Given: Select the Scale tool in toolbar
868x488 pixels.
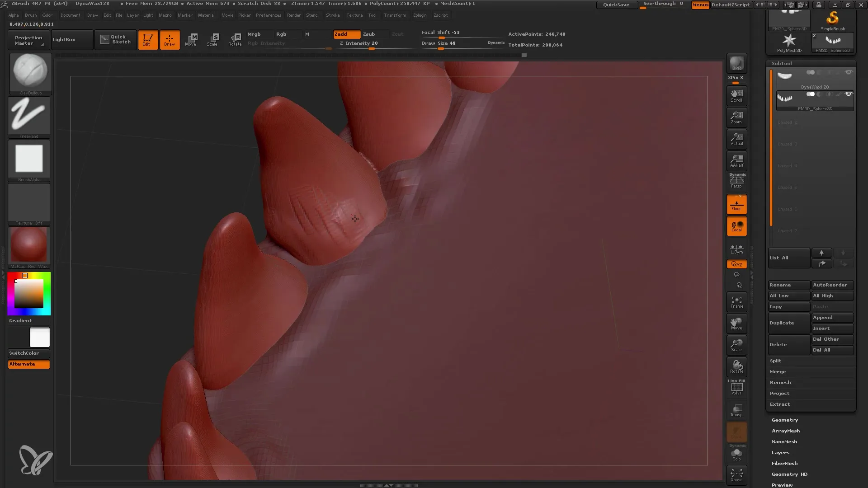Looking at the screenshot, I should click(x=213, y=39).
